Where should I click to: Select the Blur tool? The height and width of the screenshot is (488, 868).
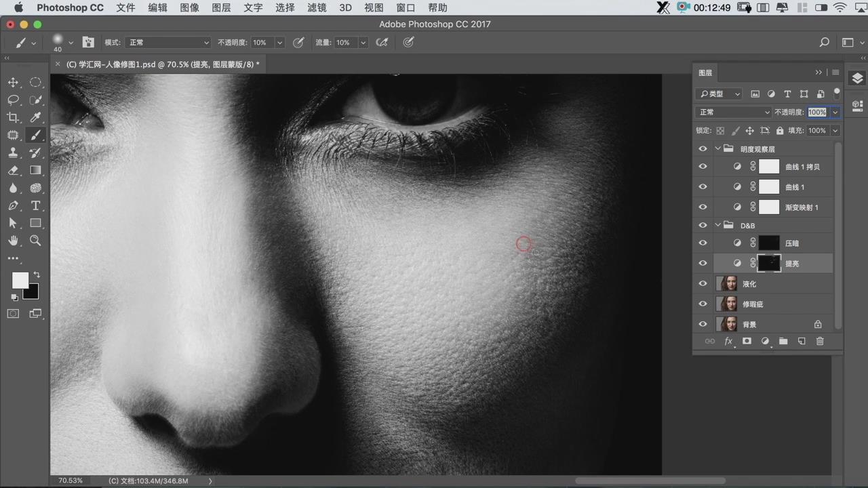pyautogui.click(x=13, y=188)
